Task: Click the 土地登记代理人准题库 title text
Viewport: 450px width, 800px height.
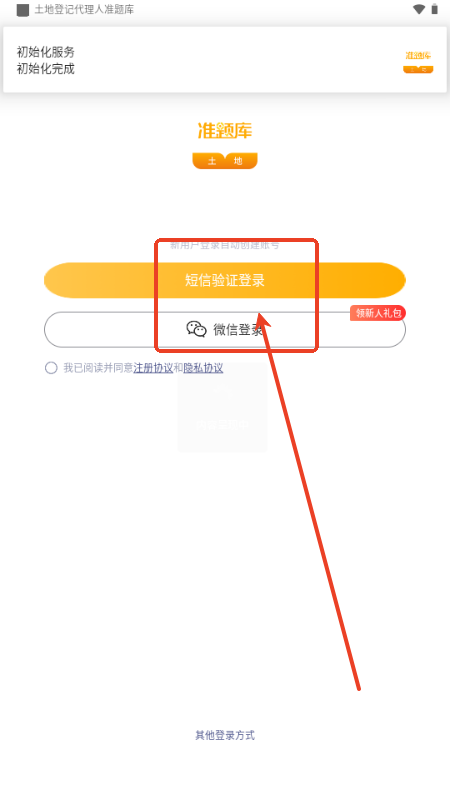Action: click(84, 10)
